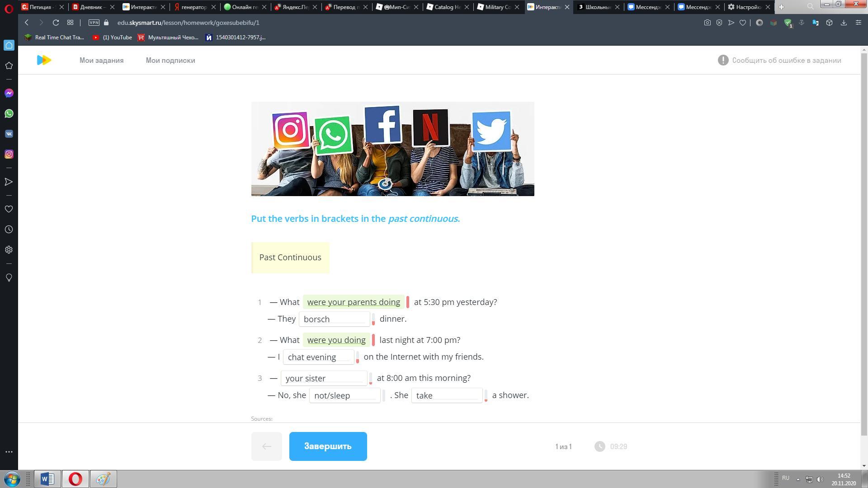
Task: Click Skysmart logo
Action: (44, 60)
